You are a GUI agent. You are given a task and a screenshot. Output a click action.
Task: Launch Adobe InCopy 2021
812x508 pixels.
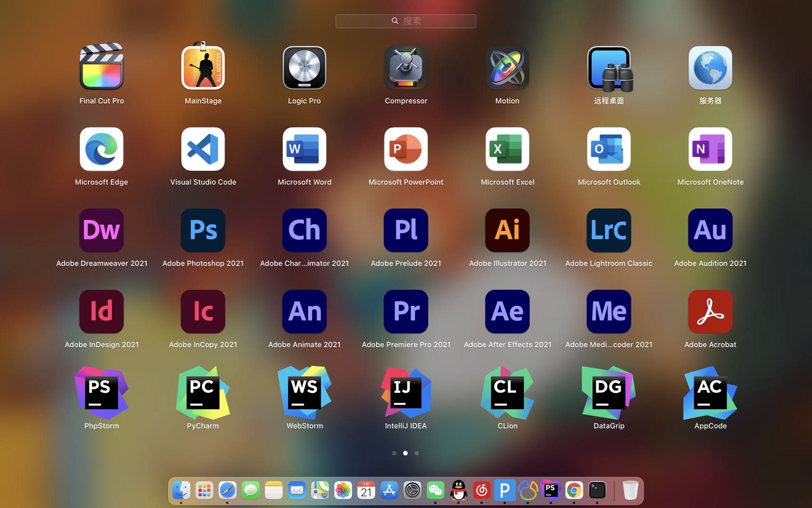(203, 311)
